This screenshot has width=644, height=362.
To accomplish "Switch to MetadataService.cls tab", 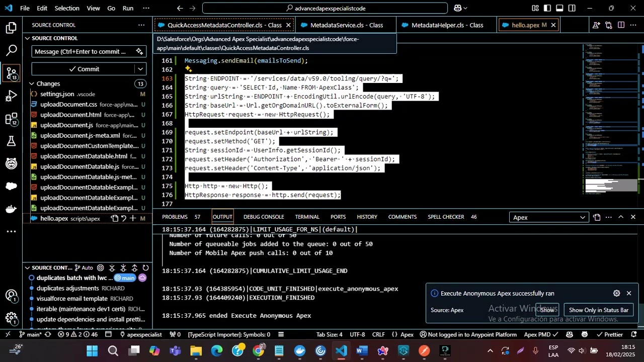I will click(346, 25).
